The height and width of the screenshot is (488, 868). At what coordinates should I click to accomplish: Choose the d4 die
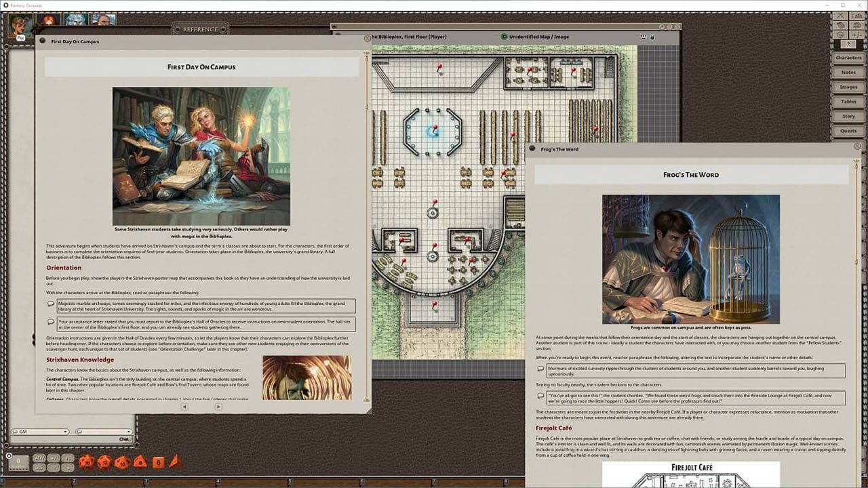coord(175,462)
